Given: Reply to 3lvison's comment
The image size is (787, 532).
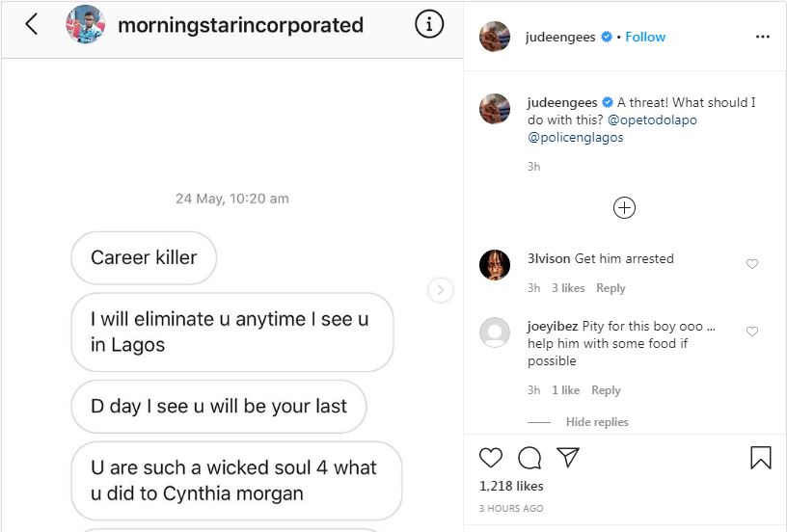Looking at the screenshot, I should 611,288.
